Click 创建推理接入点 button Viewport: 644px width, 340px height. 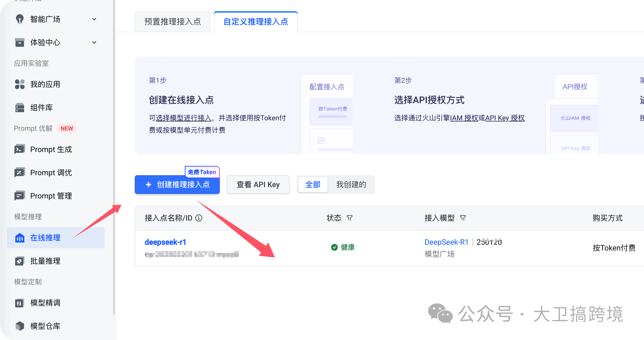tap(177, 185)
